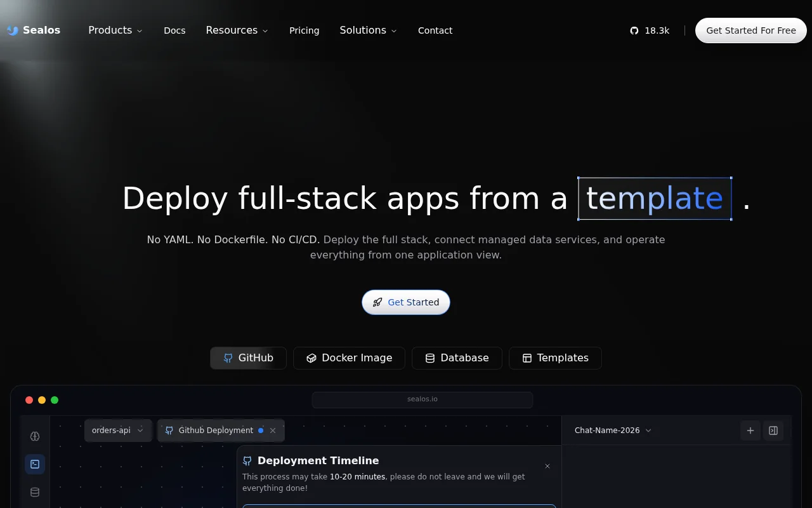Click the GitHub icon in Github Deployment tab
The image size is (812, 508).
click(169, 431)
